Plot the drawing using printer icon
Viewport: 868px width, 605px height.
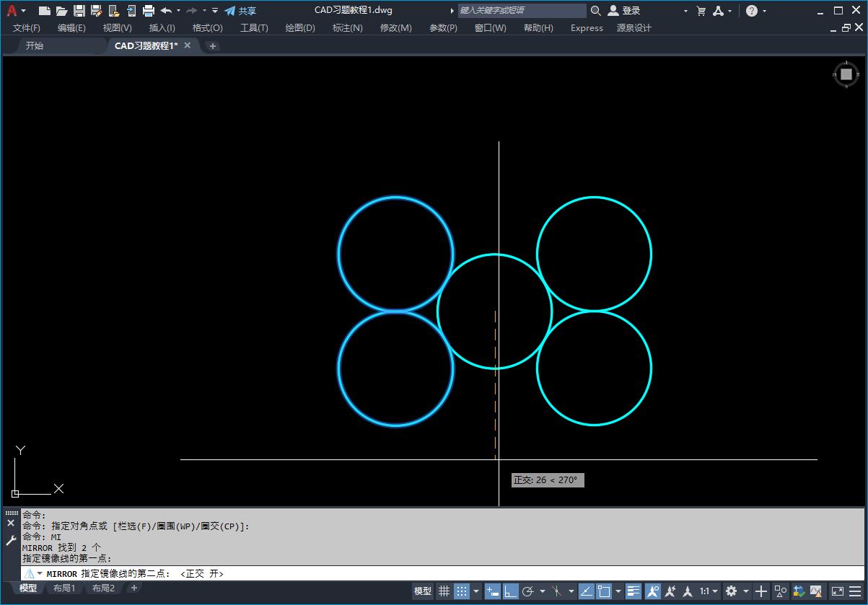[149, 11]
